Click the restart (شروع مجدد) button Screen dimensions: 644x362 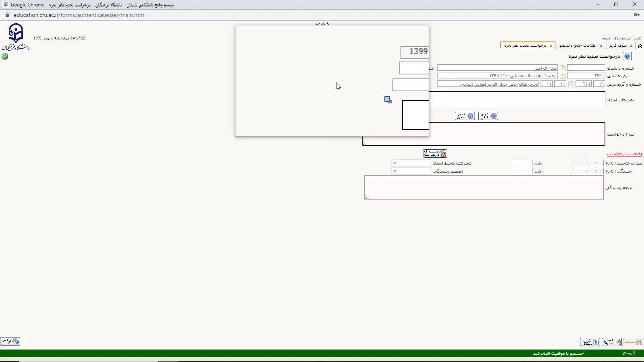(590, 342)
